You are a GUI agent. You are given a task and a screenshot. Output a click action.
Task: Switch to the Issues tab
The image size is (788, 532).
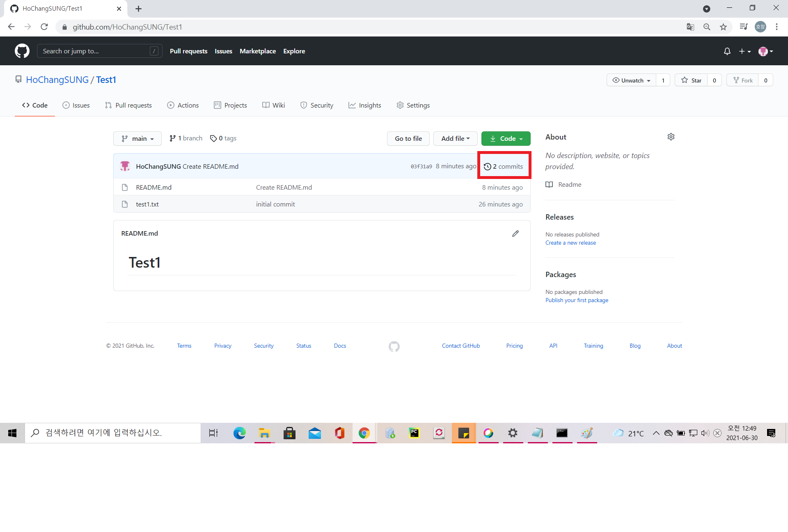76,105
